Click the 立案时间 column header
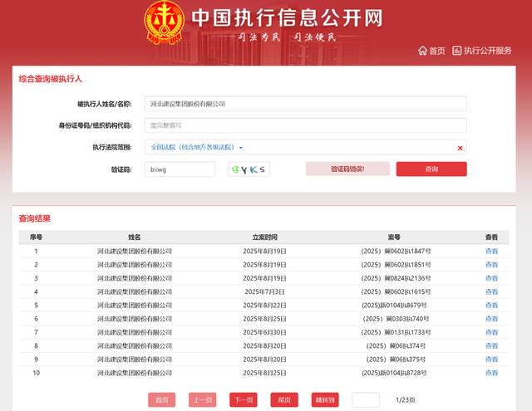 pyautogui.click(x=264, y=237)
